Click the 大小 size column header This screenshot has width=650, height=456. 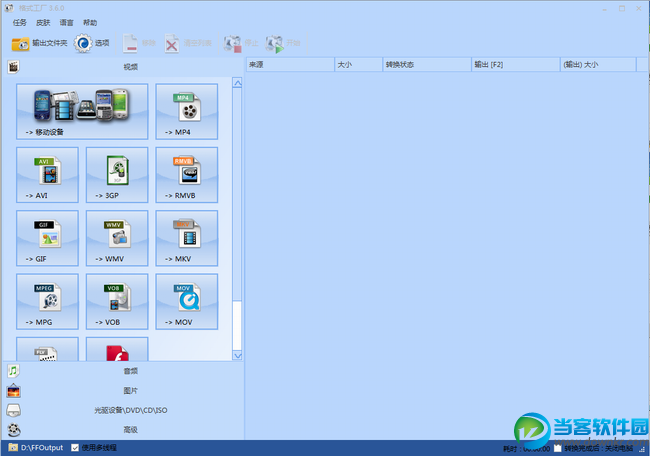pos(358,65)
